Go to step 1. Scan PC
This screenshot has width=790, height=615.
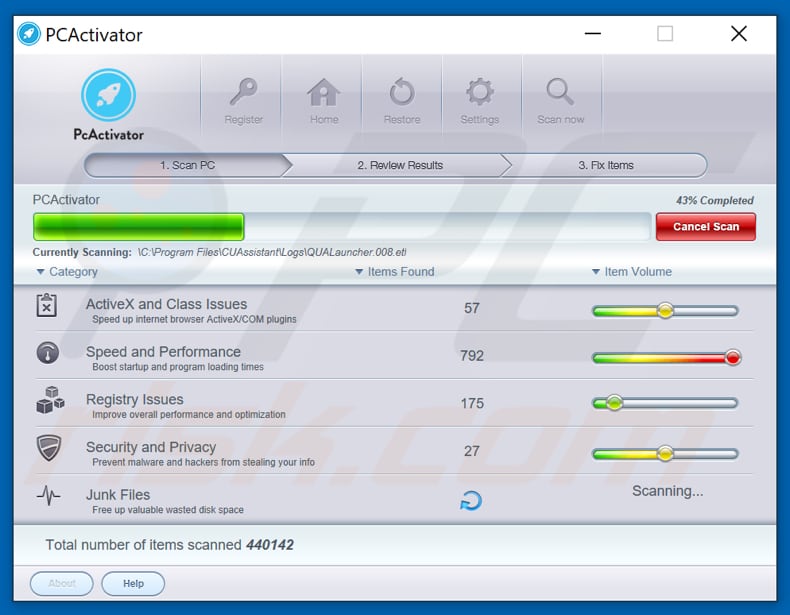(188, 165)
